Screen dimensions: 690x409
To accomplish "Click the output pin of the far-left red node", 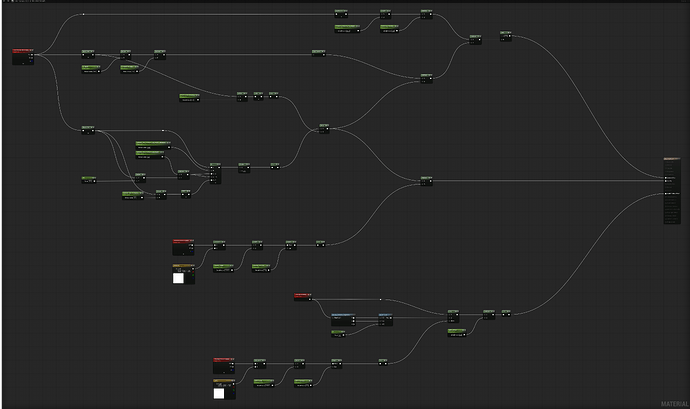I will click(x=35, y=55).
